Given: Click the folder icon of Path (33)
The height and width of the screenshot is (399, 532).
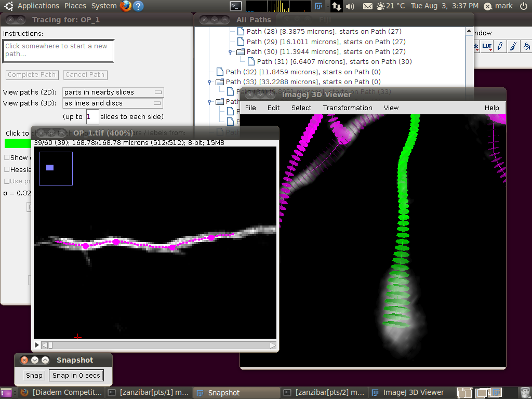Looking at the screenshot, I should (x=220, y=82).
